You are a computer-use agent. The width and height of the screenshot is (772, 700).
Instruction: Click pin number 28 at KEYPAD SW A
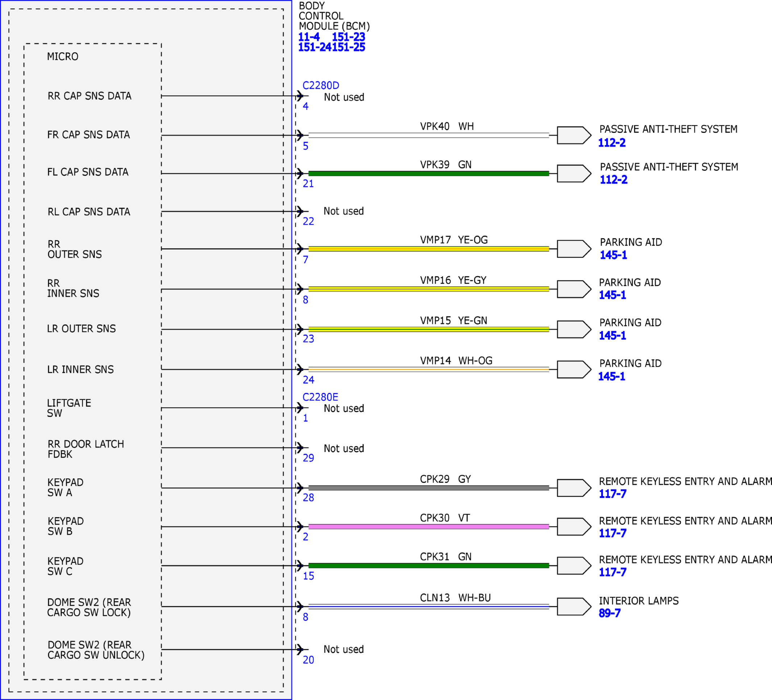(308, 497)
